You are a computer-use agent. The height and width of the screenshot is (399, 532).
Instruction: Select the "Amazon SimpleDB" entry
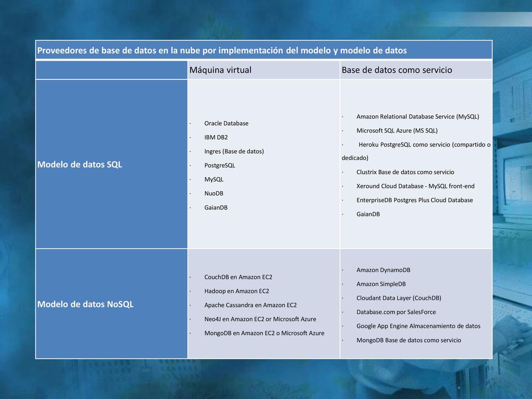coord(381,284)
